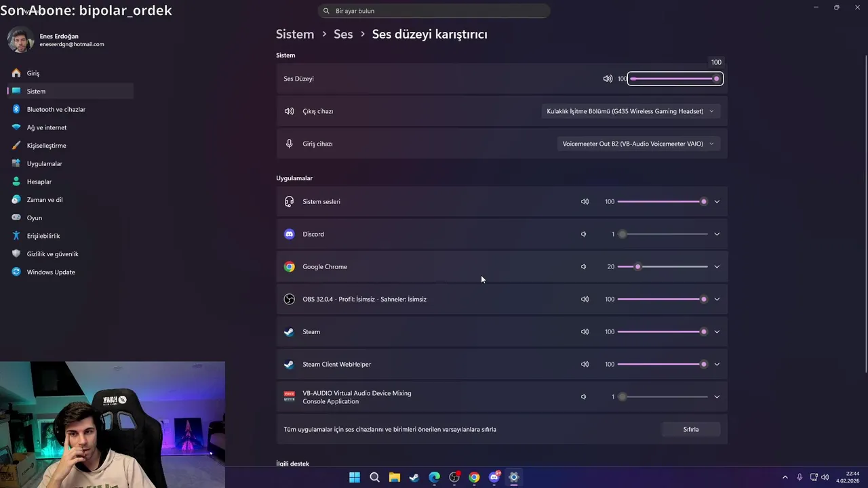The width and height of the screenshot is (868, 488).
Task: Click the Discord app icon in mixer
Action: click(x=290, y=234)
